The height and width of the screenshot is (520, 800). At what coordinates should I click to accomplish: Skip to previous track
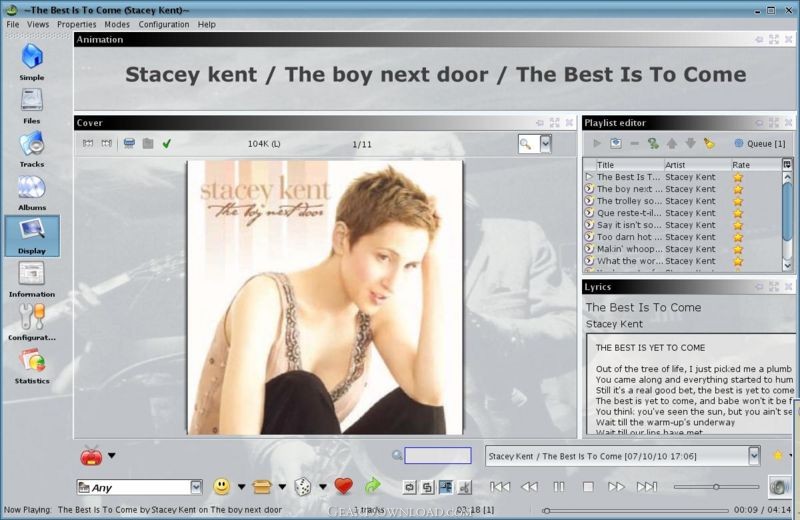[x=500, y=487]
